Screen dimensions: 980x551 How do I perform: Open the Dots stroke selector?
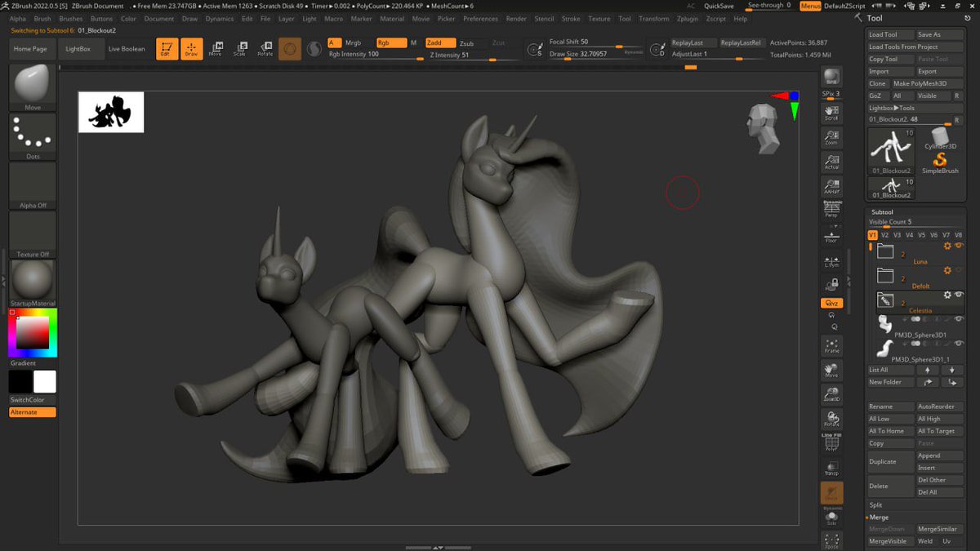point(33,136)
